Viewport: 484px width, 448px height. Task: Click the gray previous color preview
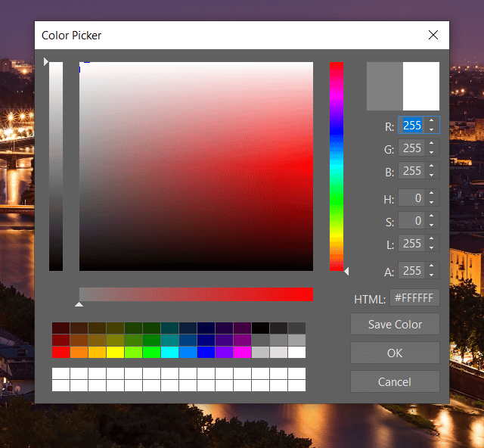point(385,86)
